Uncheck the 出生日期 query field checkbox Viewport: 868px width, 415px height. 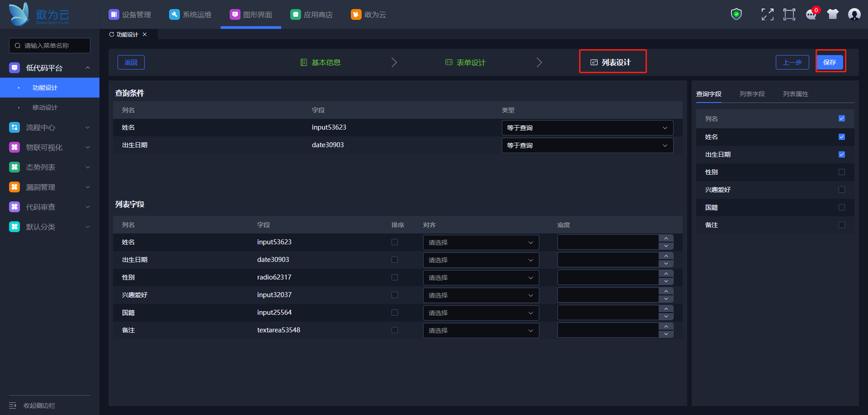point(841,154)
